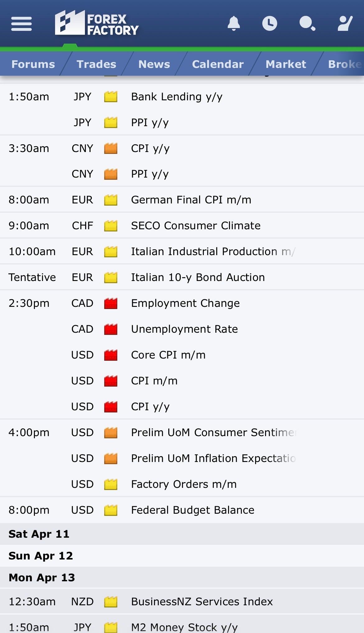
Task: Open the search magnifier
Action: tap(307, 24)
